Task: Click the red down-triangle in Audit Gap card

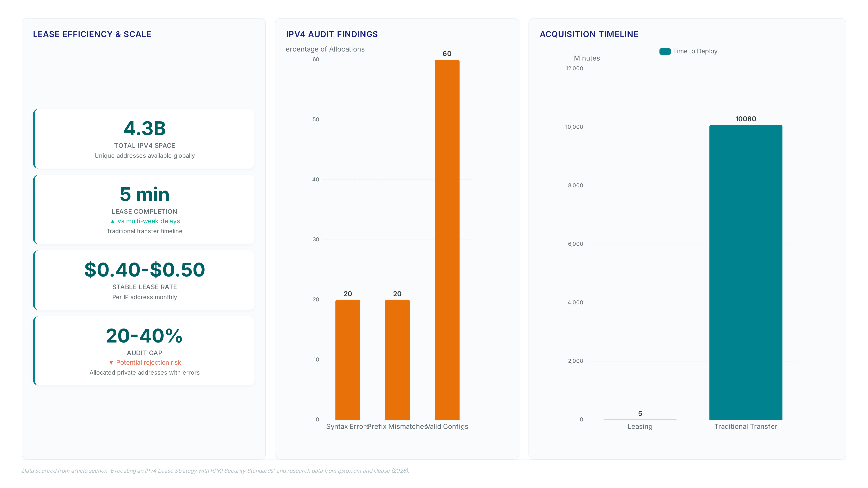Action: (x=111, y=363)
